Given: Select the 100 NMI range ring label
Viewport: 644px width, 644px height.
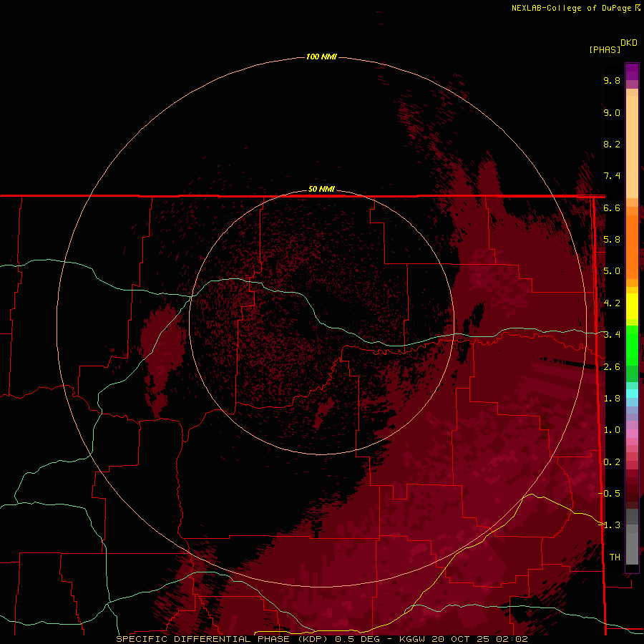Looking at the screenshot, I should click(x=321, y=57).
